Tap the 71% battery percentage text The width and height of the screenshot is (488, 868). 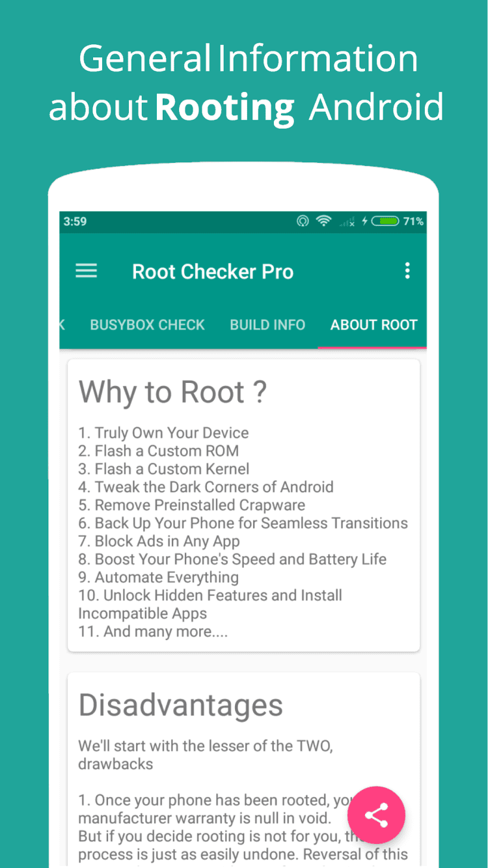413,221
